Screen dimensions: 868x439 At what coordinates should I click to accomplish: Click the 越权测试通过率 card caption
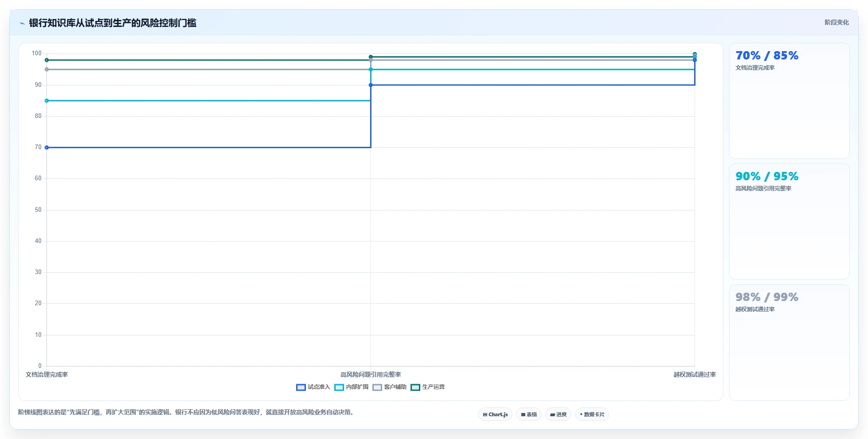tap(755, 309)
